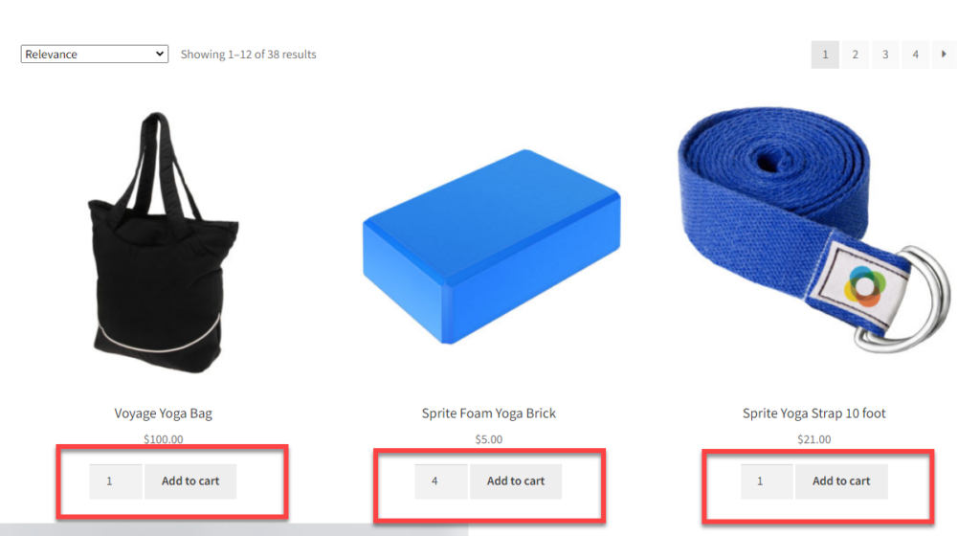
Task: Add Sprite Yoga Strap to cart
Action: (841, 481)
